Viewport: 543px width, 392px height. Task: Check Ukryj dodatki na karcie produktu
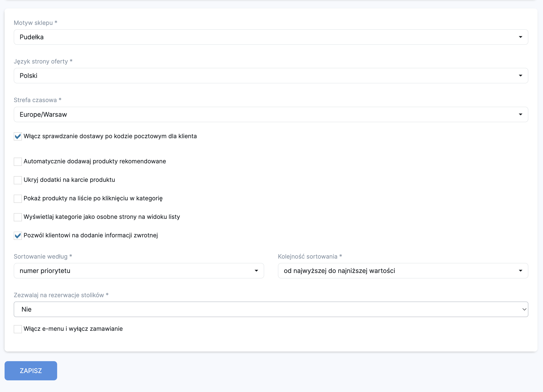[18, 180]
